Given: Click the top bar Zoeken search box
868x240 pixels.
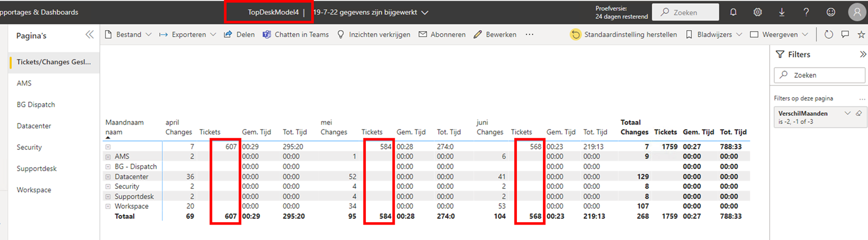Looking at the screenshot, I should 685,12.
